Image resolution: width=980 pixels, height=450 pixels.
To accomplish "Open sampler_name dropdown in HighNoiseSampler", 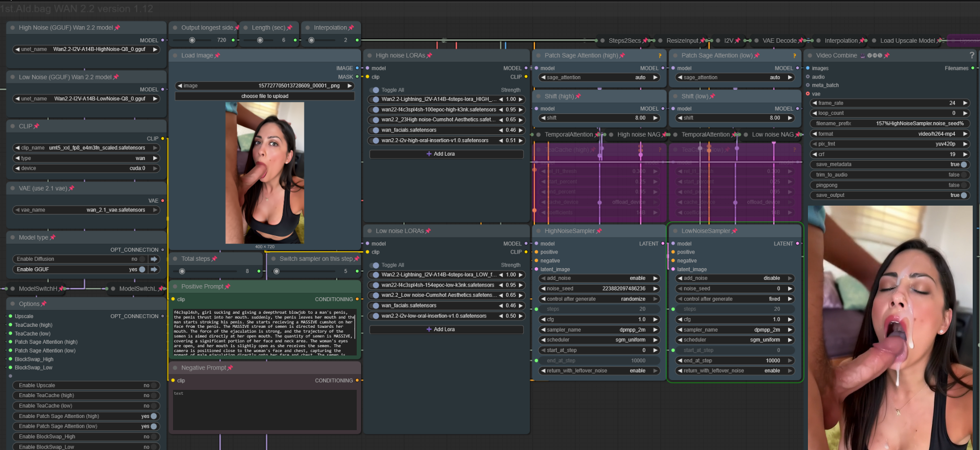I will click(x=599, y=330).
